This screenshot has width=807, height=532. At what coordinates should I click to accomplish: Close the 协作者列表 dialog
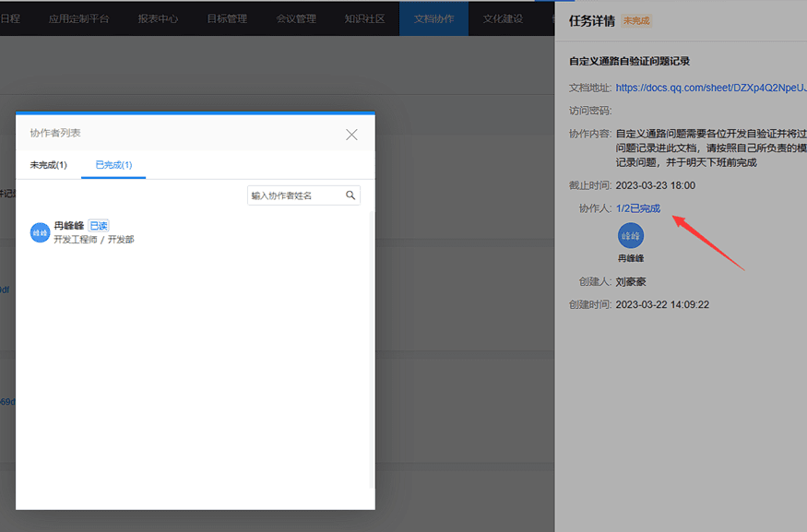point(351,135)
